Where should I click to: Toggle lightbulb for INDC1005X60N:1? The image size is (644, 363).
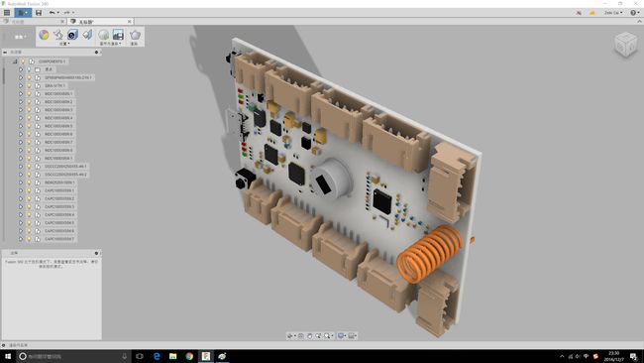[29, 94]
